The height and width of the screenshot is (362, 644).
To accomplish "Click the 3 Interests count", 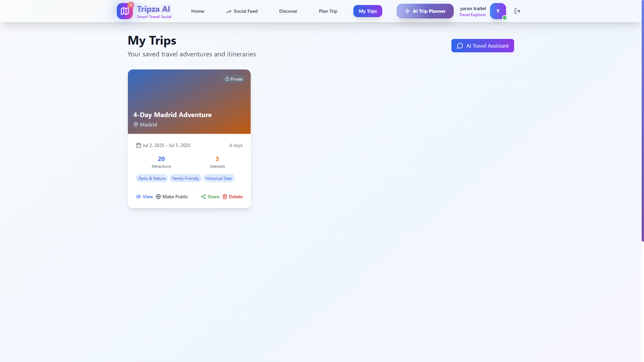I will coord(217,162).
